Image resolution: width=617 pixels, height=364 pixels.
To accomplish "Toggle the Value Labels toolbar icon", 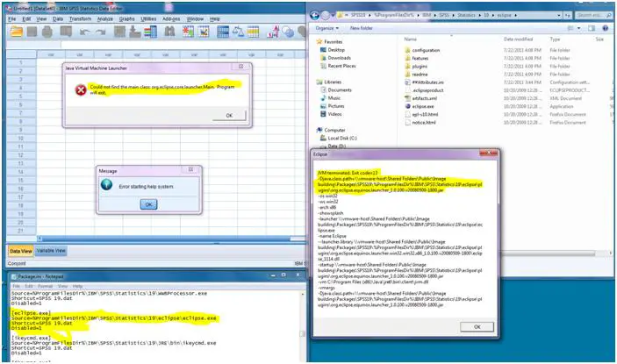I will point(273,32).
